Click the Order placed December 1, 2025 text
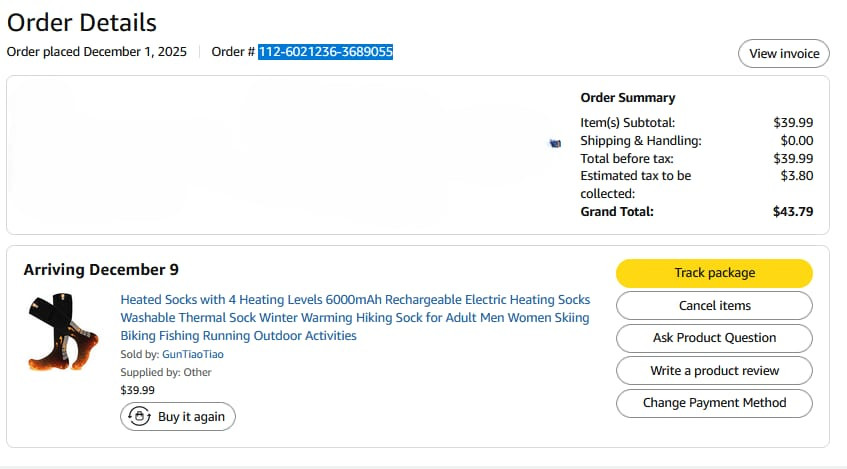This screenshot has width=847, height=469. point(97,52)
